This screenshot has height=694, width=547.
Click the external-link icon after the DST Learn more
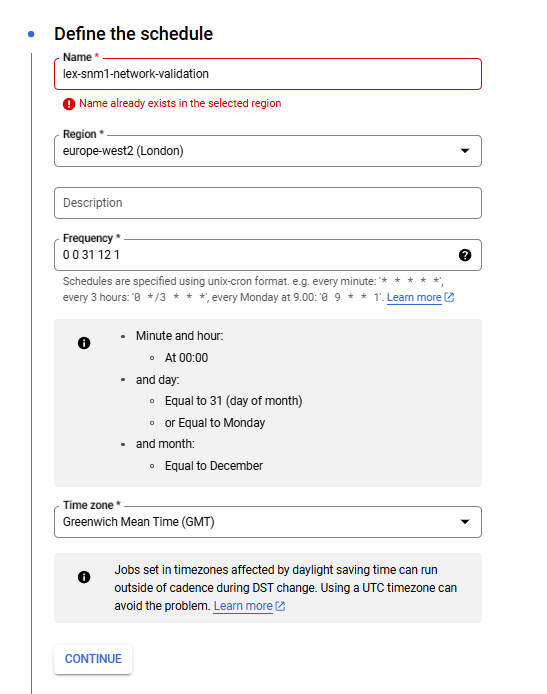[280, 606]
